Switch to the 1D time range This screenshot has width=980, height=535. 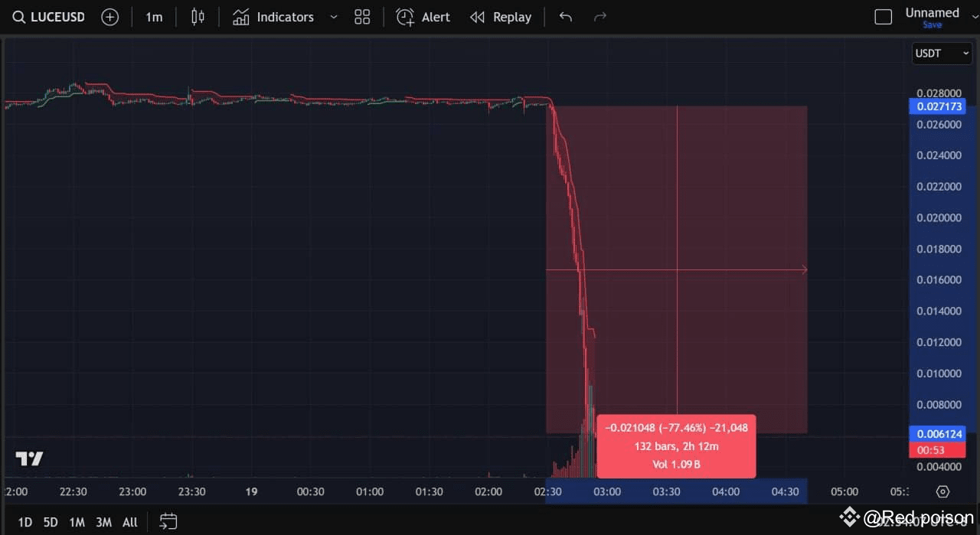point(24,521)
